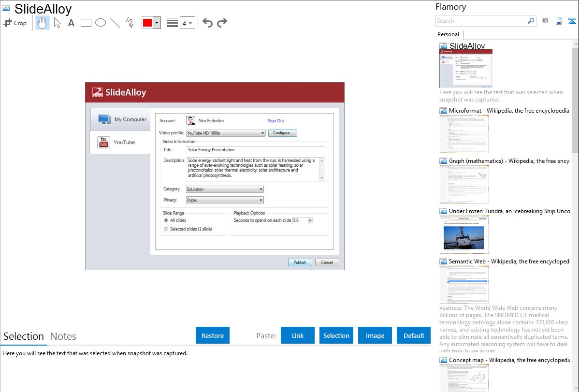
Task: Activate the hand pan tool
Action: [x=43, y=23]
